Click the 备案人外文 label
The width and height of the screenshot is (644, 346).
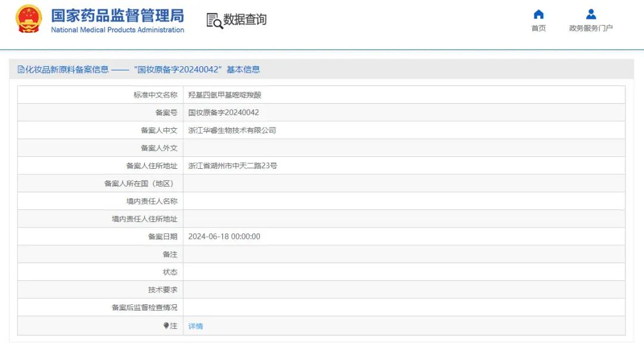[x=159, y=148]
